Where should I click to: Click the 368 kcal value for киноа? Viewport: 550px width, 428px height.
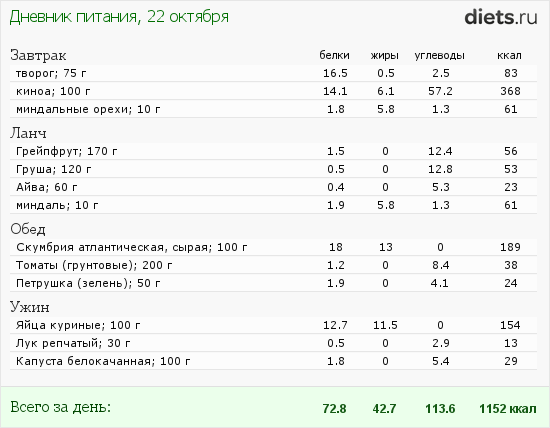pos(510,91)
